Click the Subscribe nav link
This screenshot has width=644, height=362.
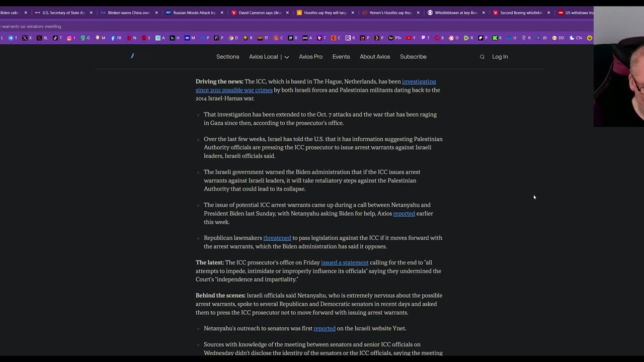(413, 57)
